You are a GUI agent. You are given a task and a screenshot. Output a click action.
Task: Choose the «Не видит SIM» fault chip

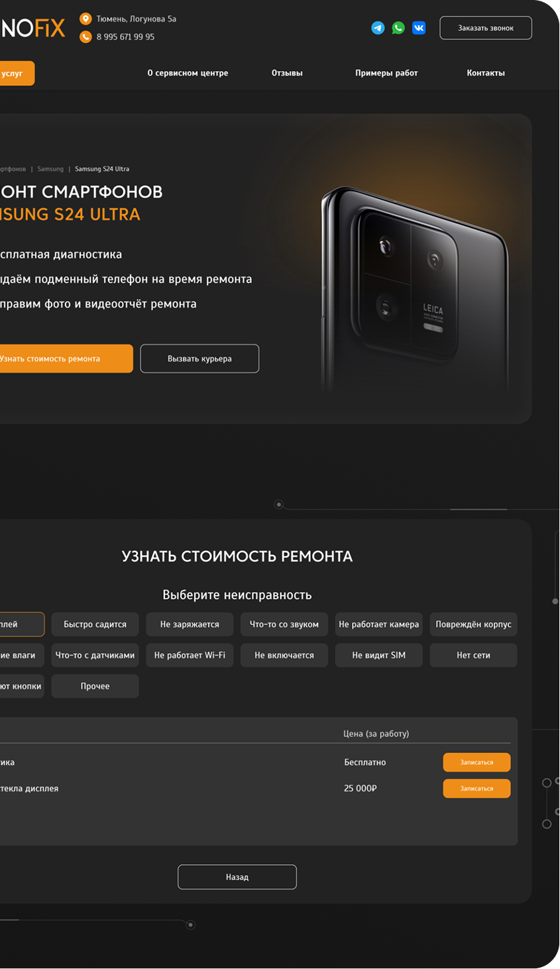coord(378,655)
